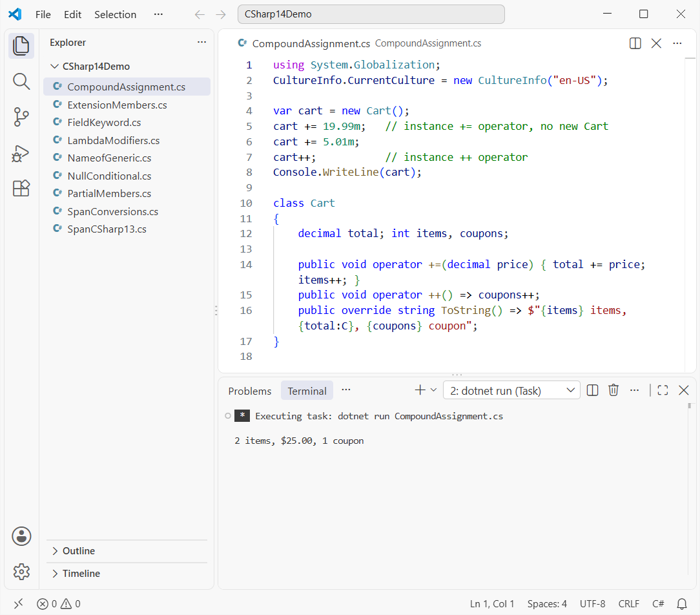Switch to the Problems tab
Screen dimensions: 700x615
(x=249, y=391)
